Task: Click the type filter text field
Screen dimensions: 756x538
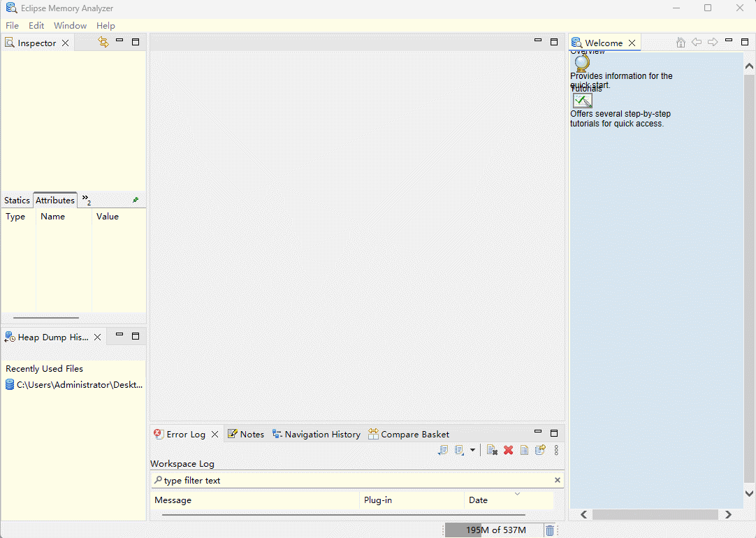Action: coord(356,481)
